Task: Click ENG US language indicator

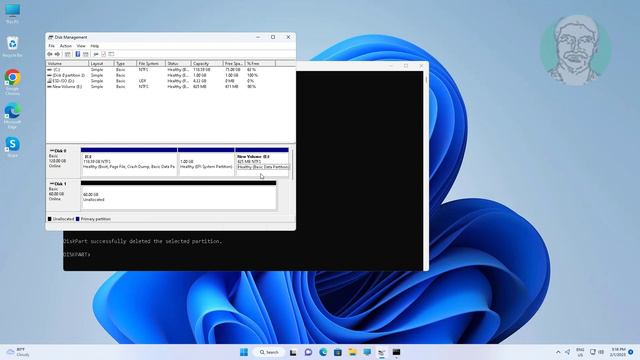Action: pos(580,352)
